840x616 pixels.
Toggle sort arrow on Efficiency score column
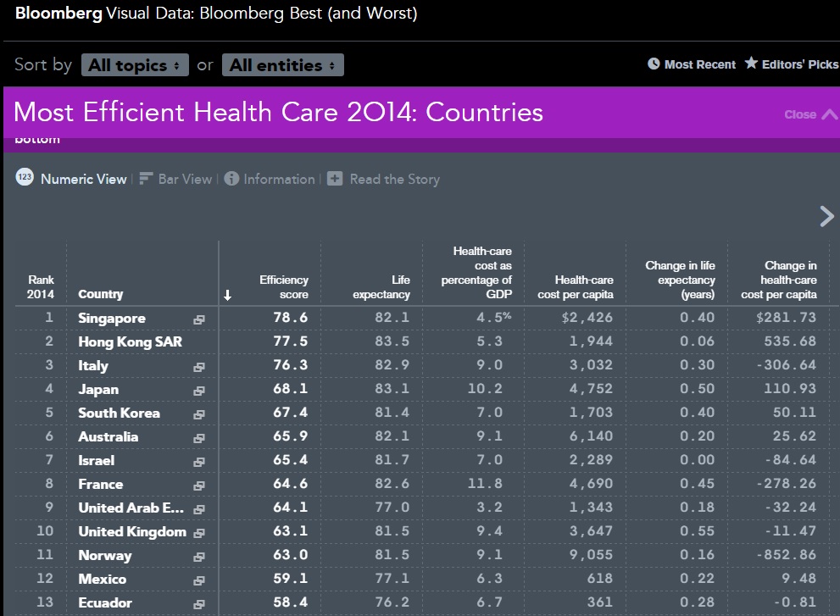pos(227,295)
